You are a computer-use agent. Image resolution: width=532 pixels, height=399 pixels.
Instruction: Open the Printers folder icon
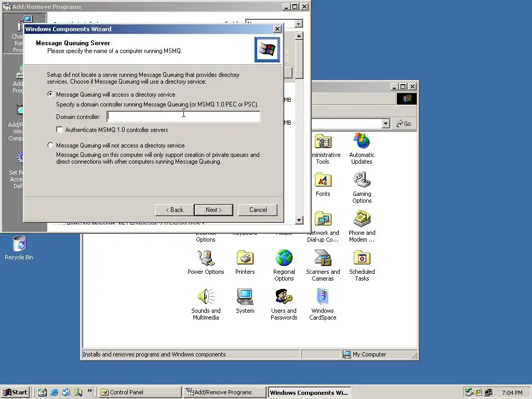tap(245, 262)
